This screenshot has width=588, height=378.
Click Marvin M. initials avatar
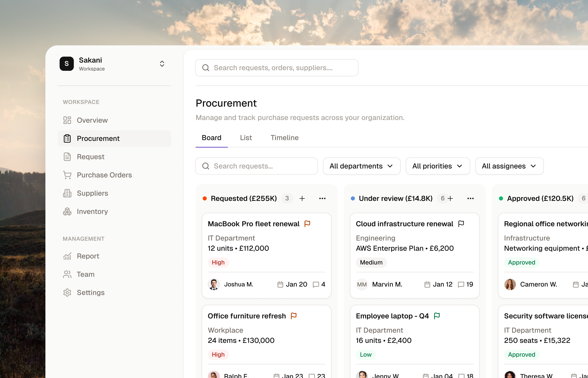click(362, 284)
